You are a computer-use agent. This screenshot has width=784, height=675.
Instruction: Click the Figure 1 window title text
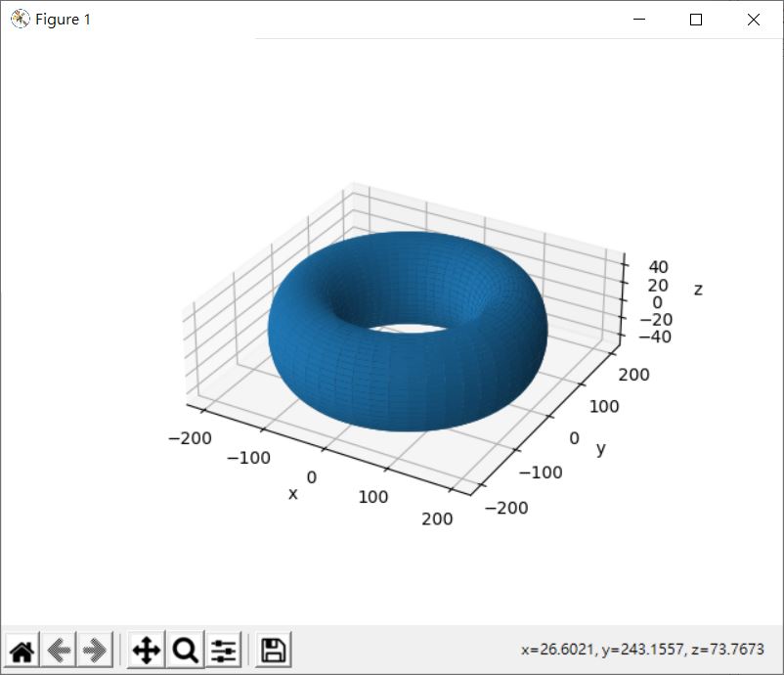pyautogui.click(x=64, y=20)
